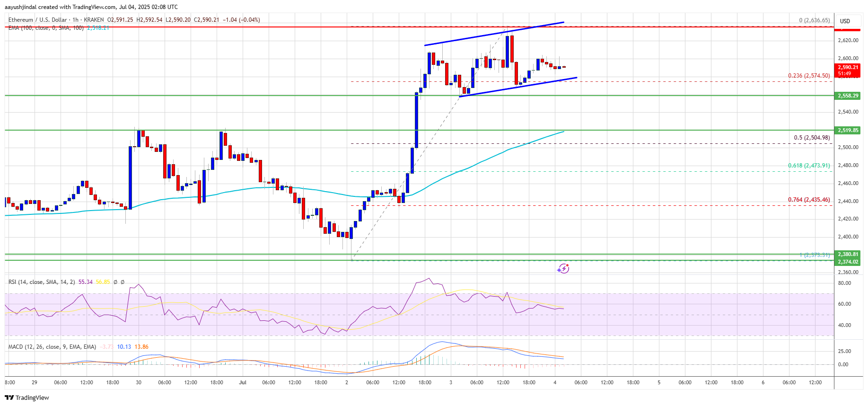Image resolution: width=868 pixels, height=406 pixels.
Task: Click the green 2,519.85 price level tag
Action: (x=848, y=130)
